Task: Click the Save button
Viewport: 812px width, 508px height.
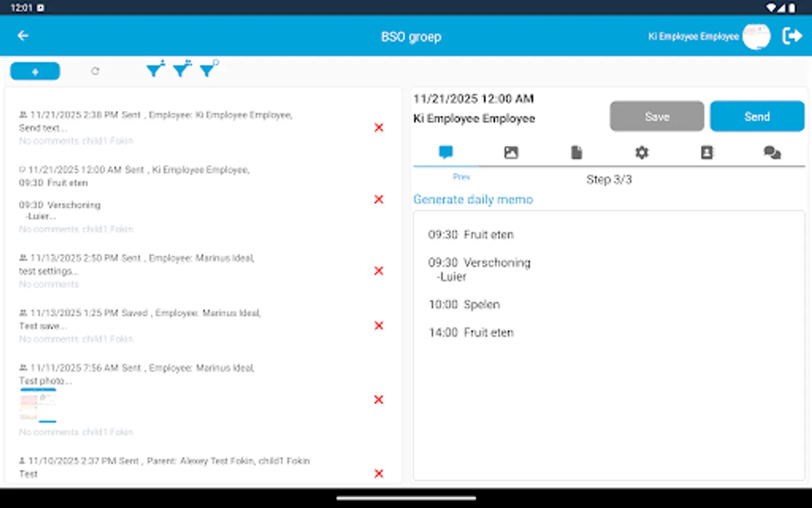Action: click(x=657, y=116)
